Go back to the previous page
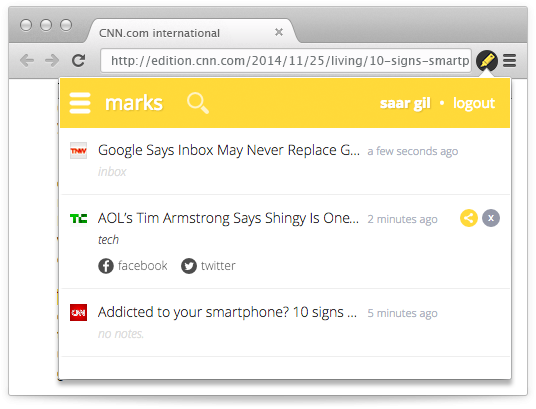 tap(27, 61)
